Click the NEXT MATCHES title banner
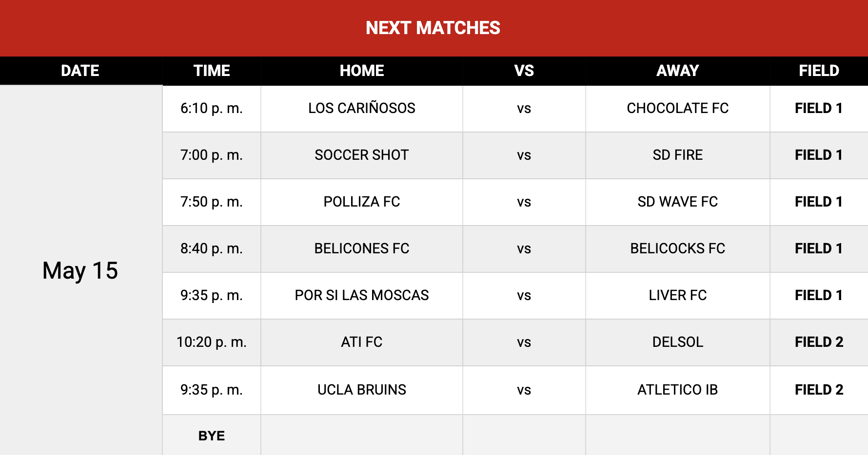Image resolution: width=868 pixels, height=455 pixels. click(x=433, y=28)
